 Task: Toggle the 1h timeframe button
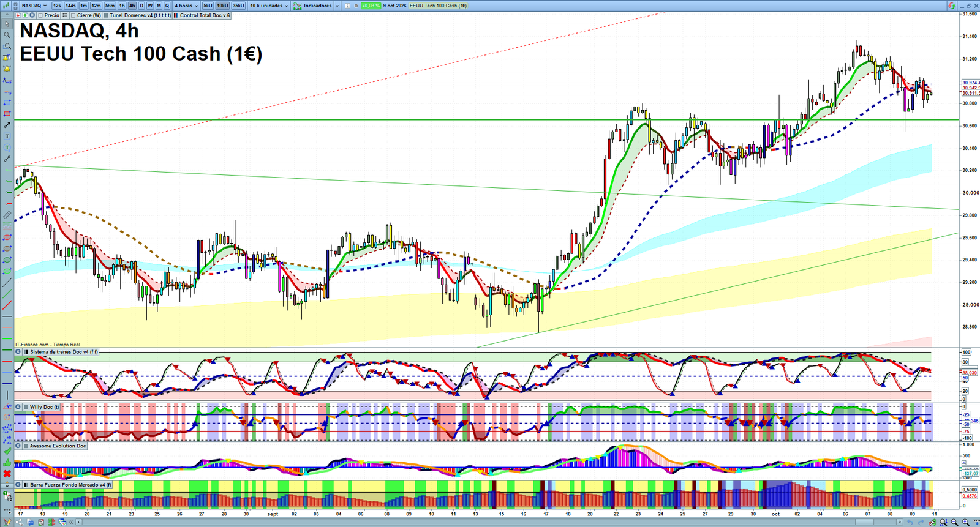coord(122,6)
